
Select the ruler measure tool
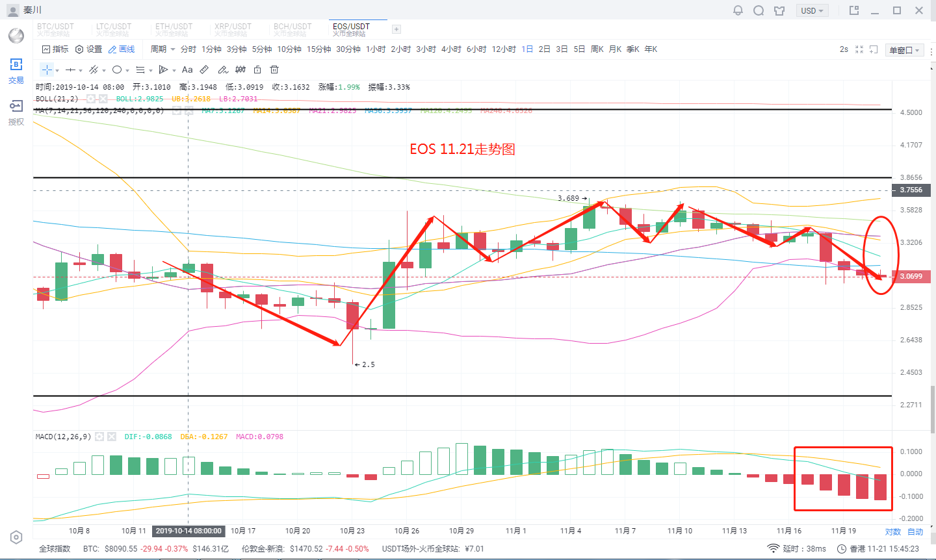point(204,70)
